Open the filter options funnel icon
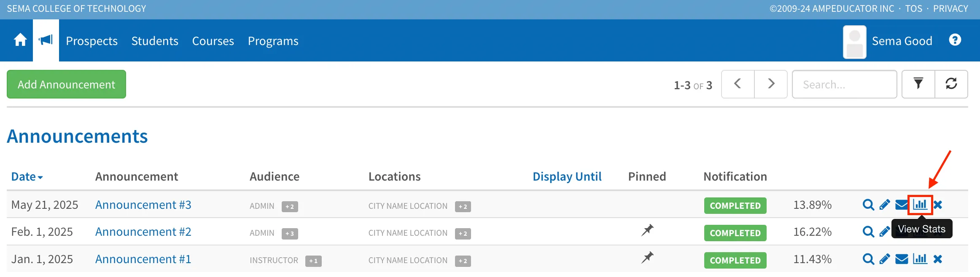980x277 pixels. point(918,84)
